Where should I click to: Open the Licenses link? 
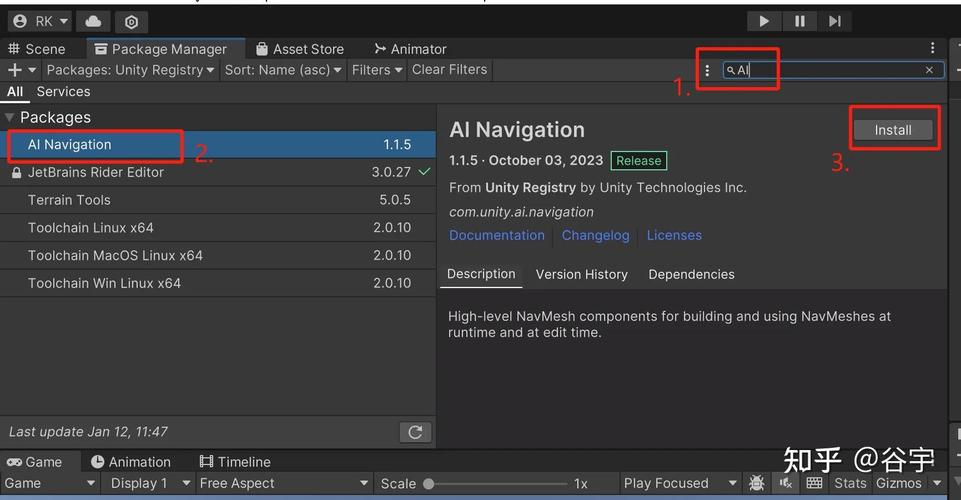674,235
